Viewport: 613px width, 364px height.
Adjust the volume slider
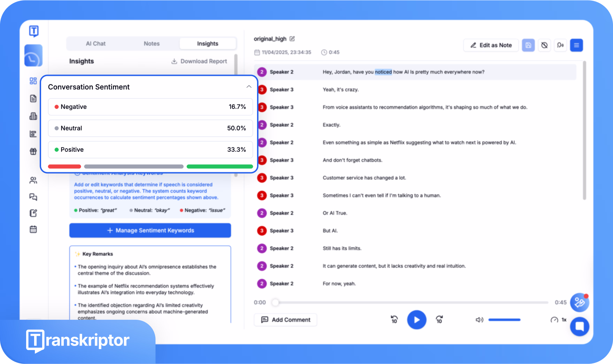(x=504, y=320)
